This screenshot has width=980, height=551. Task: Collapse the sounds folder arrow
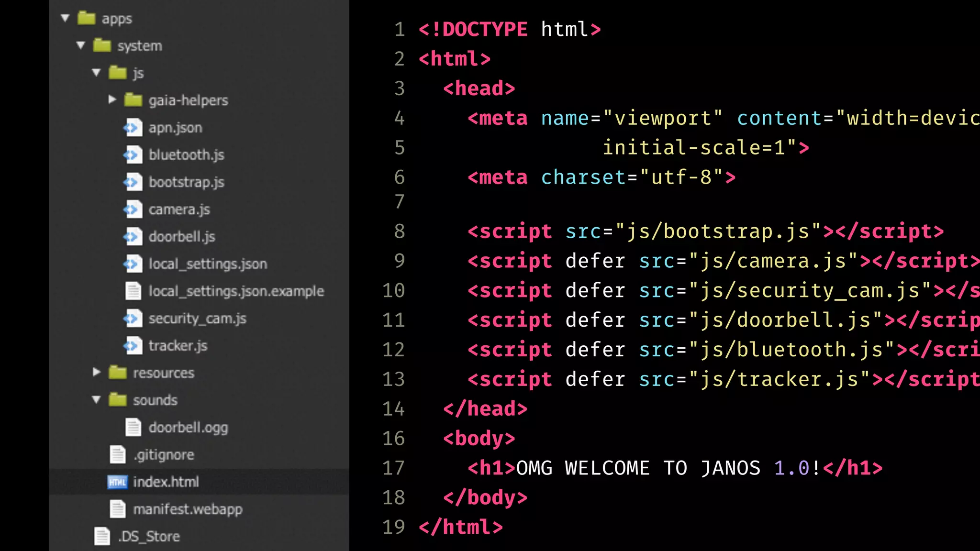(x=97, y=399)
